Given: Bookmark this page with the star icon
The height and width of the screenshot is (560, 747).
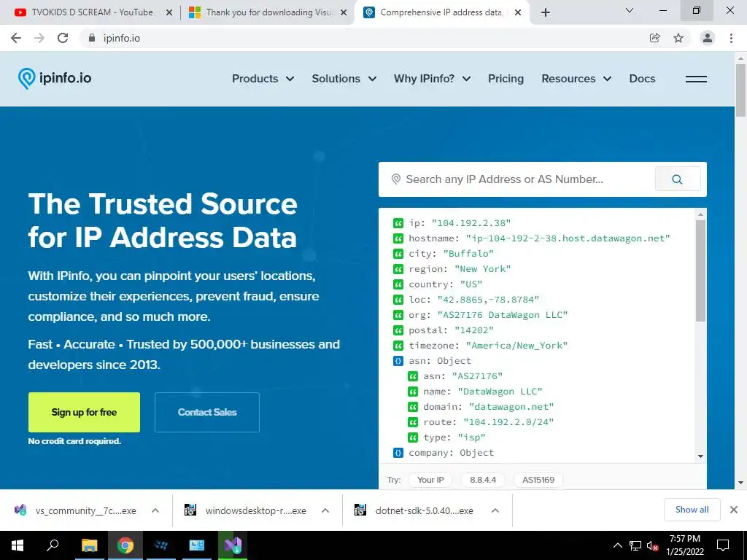Looking at the screenshot, I should click(678, 38).
